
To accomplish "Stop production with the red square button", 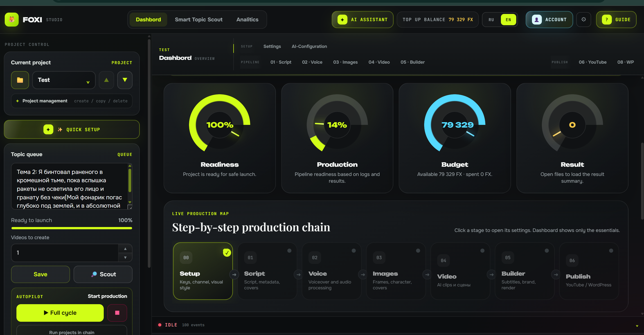I will [117, 313].
